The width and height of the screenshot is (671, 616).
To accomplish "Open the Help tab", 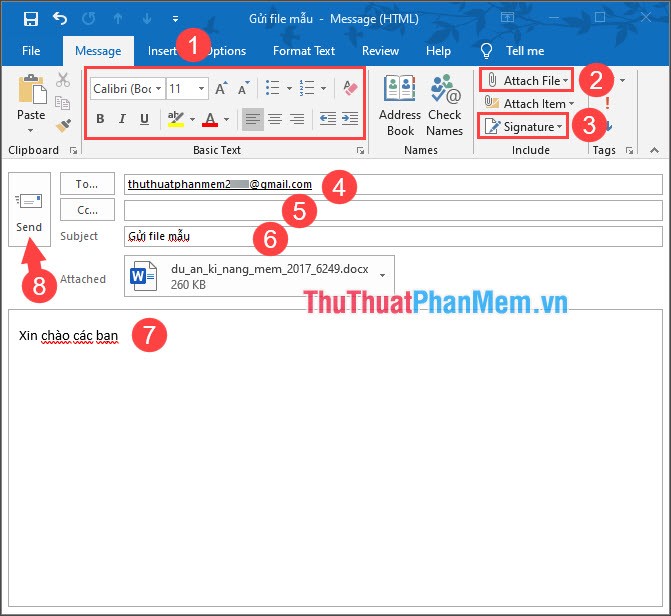I will (x=438, y=51).
